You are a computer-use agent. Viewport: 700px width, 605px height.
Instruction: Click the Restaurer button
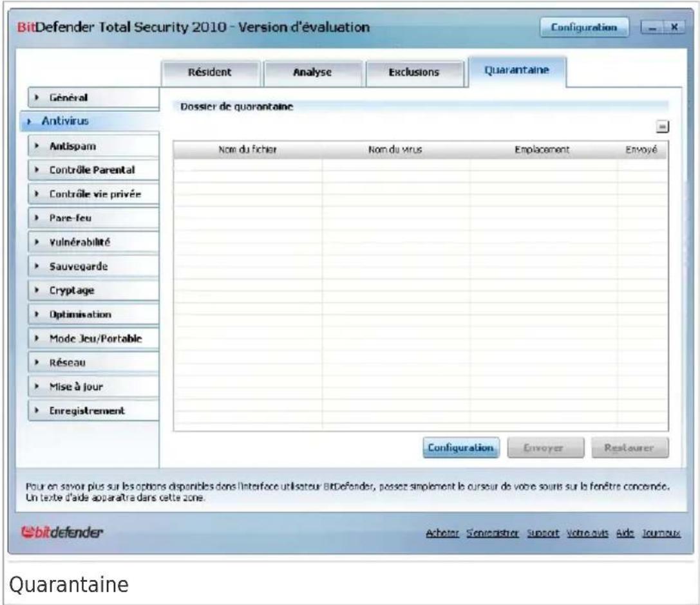[x=630, y=447]
